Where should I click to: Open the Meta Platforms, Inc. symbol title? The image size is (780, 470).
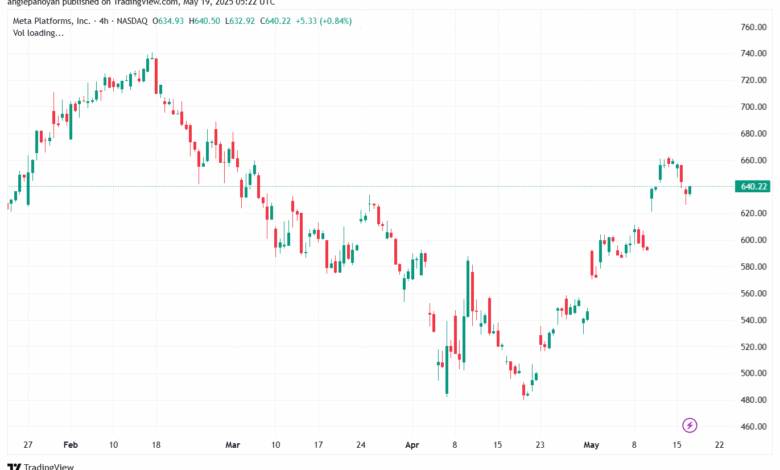[51, 21]
